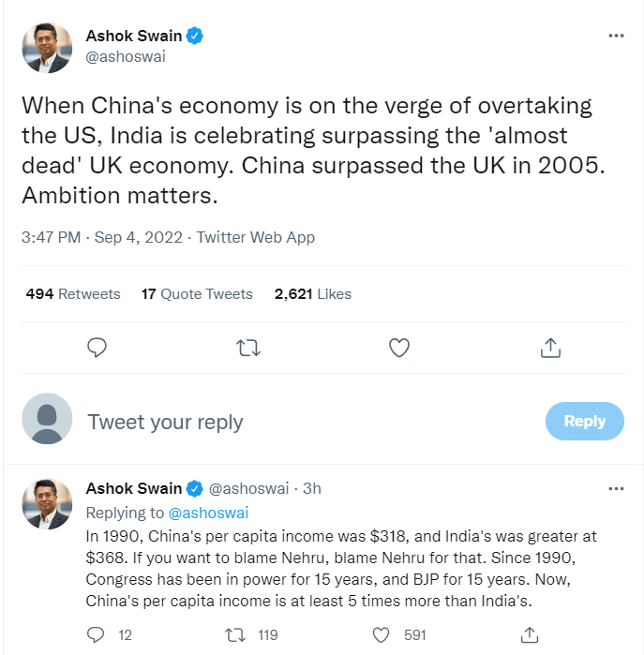The width and height of the screenshot is (644, 655).
Task: Open the @ashoswai handle in Replying to
Action: pyautogui.click(x=208, y=513)
